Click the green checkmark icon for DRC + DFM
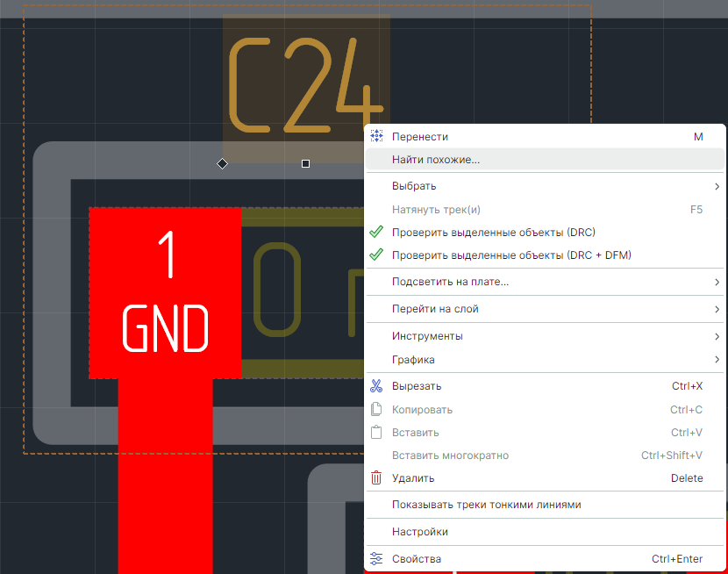 point(376,255)
